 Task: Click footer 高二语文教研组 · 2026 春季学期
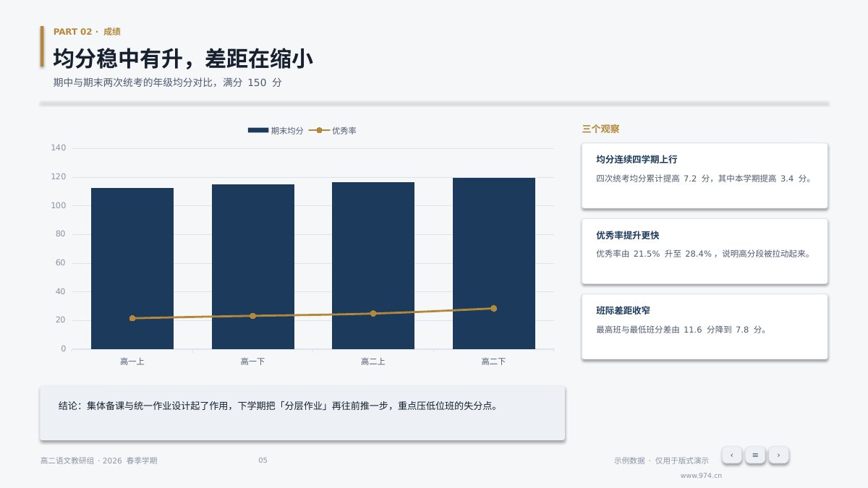pyautogui.click(x=98, y=461)
